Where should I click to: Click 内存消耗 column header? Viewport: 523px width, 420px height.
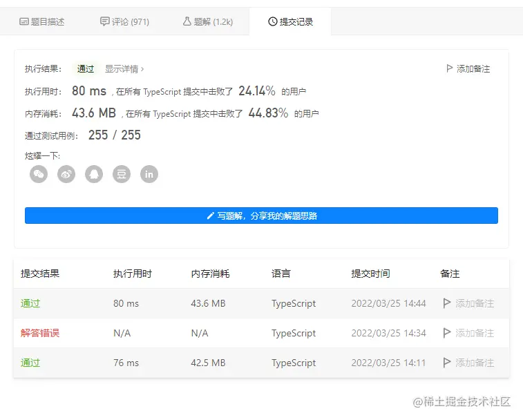210,274
